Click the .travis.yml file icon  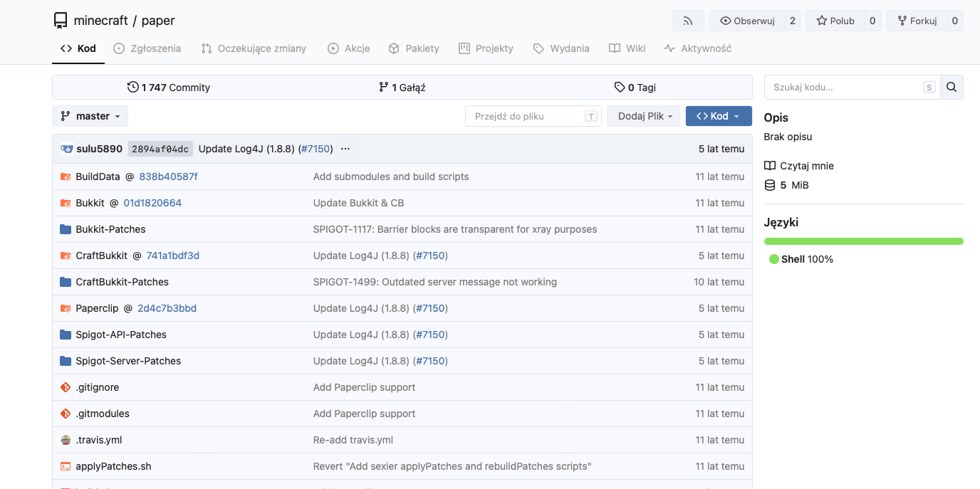(66, 440)
